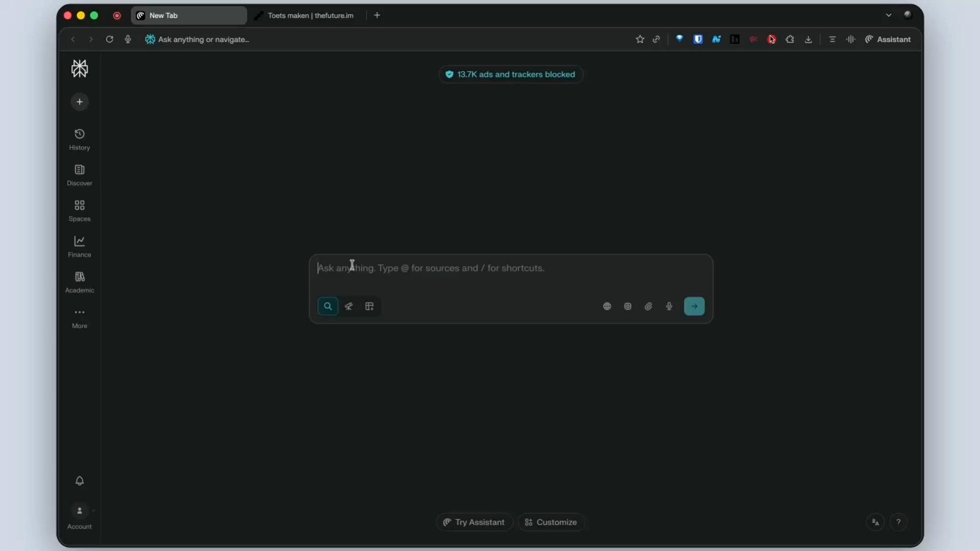This screenshot has width=980, height=551.
Task: Switch to the Research mode toggle
Action: pyautogui.click(x=349, y=306)
